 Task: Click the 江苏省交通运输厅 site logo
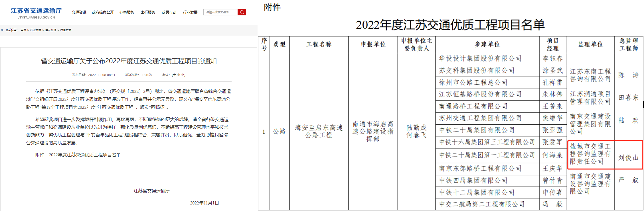coord(36,13)
